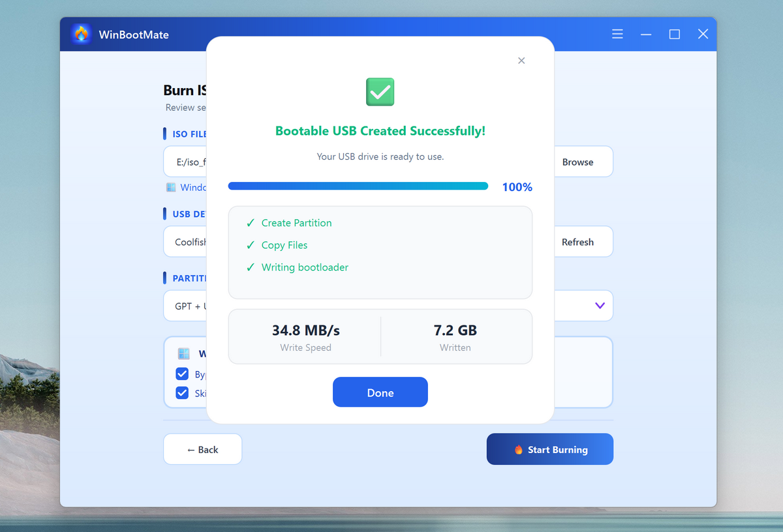Click the Windows logo below the ISO path

pos(171,187)
